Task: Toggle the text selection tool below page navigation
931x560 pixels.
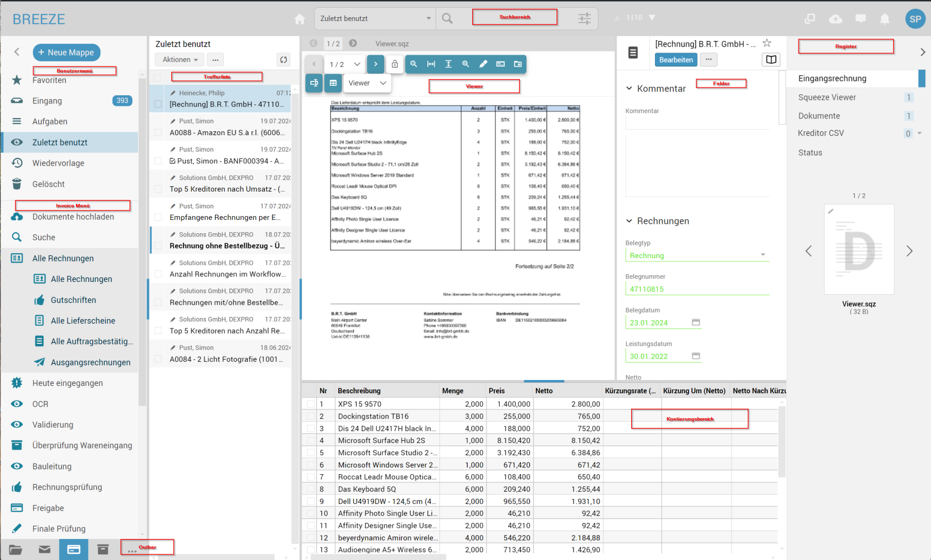Action: (x=314, y=83)
